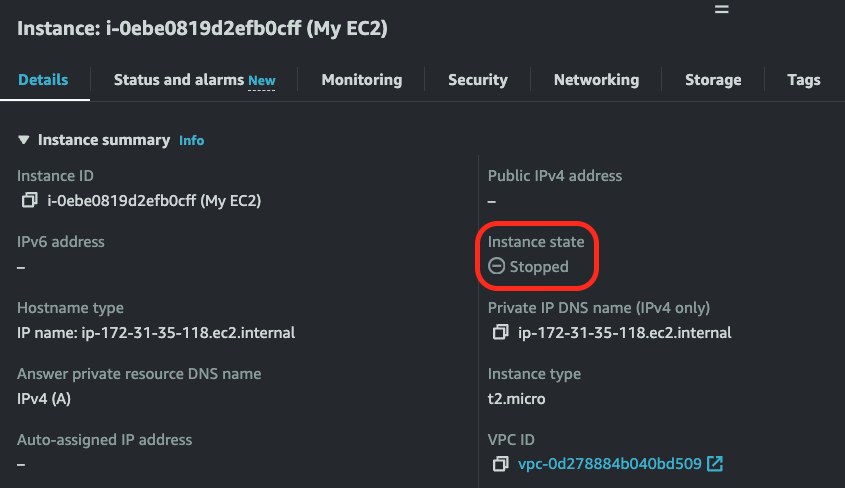Screen dimensions: 845x488
Task: Select the IP name hostname value
Action: tap(156, 333)
